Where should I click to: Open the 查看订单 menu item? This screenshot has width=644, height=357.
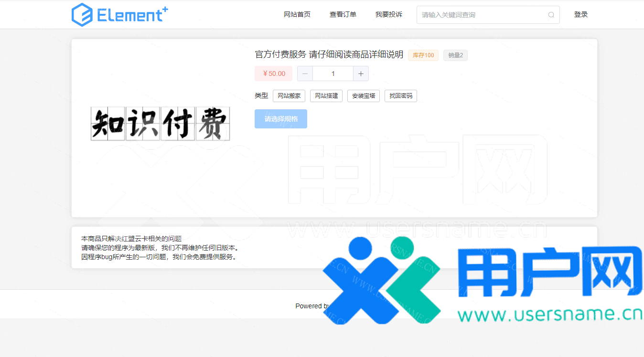click(x=343, y=14)
